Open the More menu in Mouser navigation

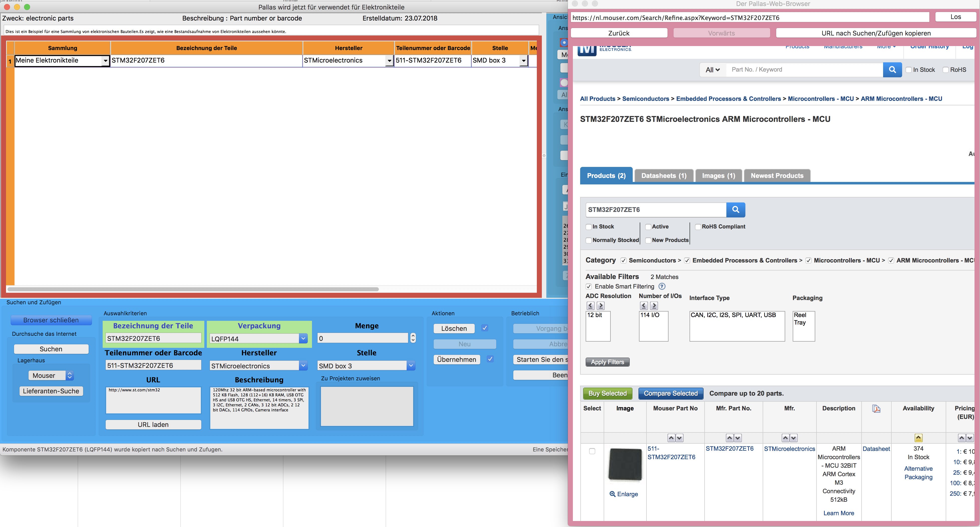coord(886,47)
